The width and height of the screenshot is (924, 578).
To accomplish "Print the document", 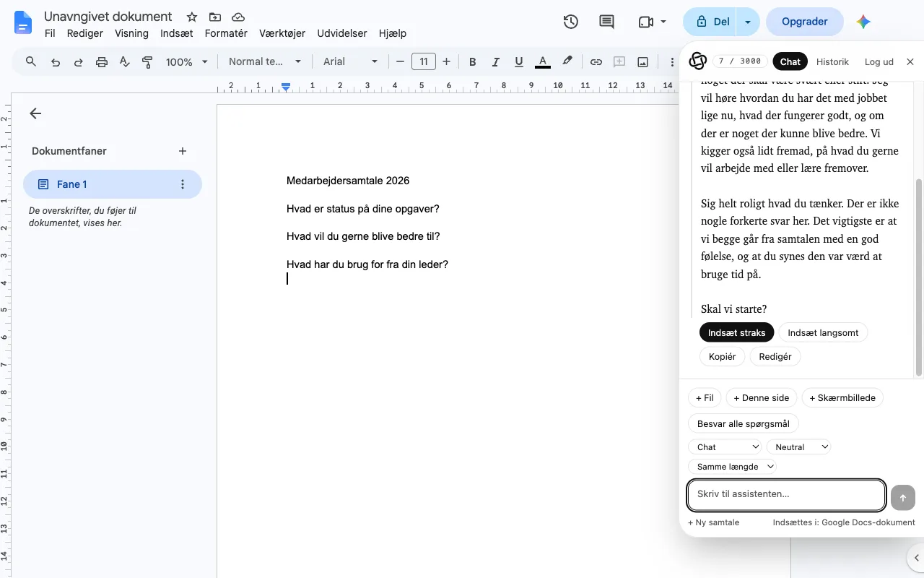I will 101,62.
